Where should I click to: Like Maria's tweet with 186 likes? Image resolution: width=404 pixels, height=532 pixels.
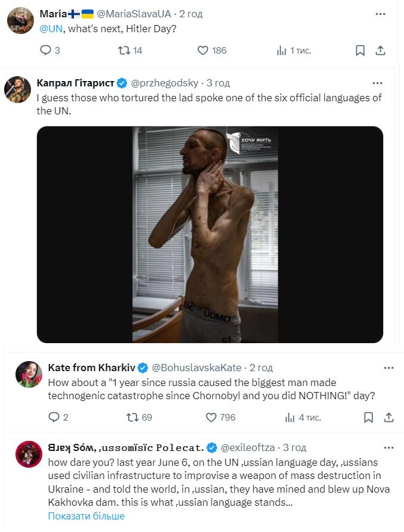pyautogui.click(x=203, y=51)
